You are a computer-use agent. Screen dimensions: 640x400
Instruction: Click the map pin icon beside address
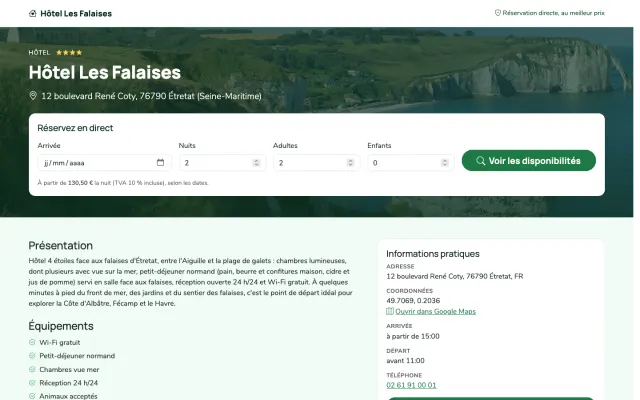point(33,96)
